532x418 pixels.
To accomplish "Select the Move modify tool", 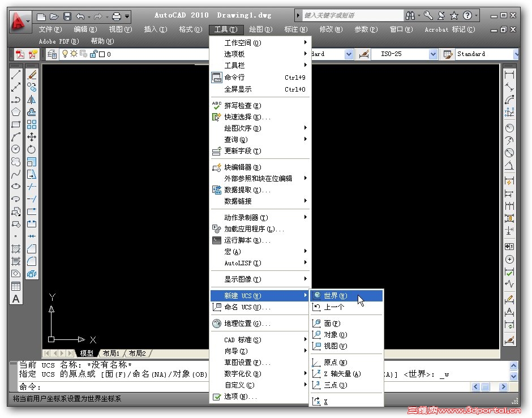I will click(x=32, y=137).
